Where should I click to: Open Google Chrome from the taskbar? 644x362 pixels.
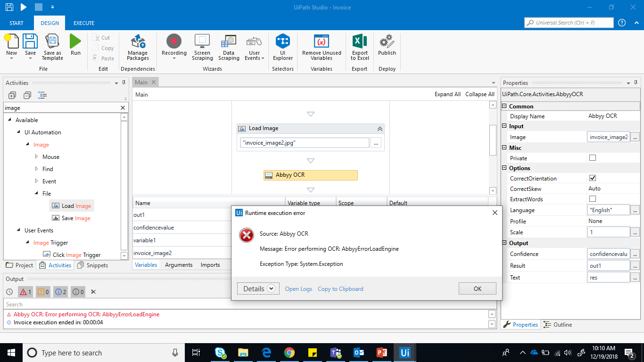[289, 353]
